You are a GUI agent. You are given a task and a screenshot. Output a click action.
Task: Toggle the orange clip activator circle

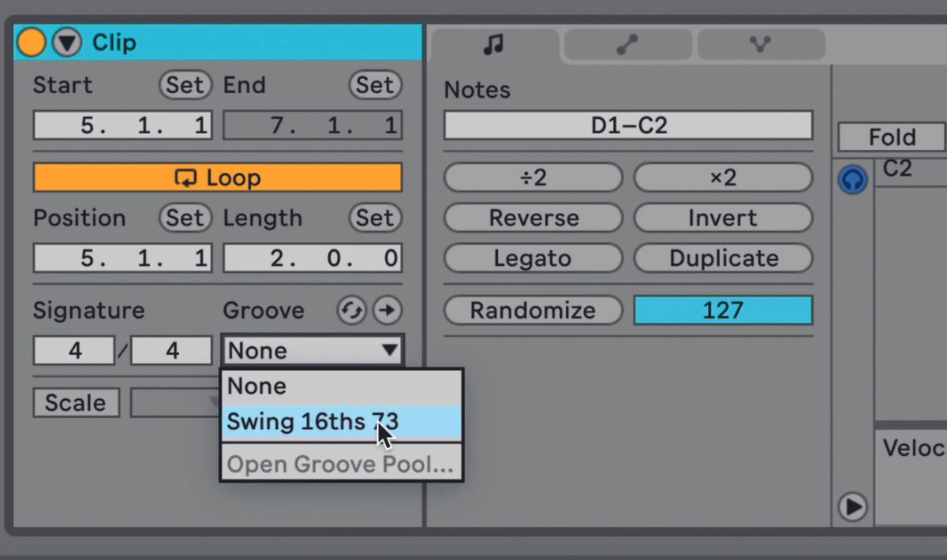32,43
